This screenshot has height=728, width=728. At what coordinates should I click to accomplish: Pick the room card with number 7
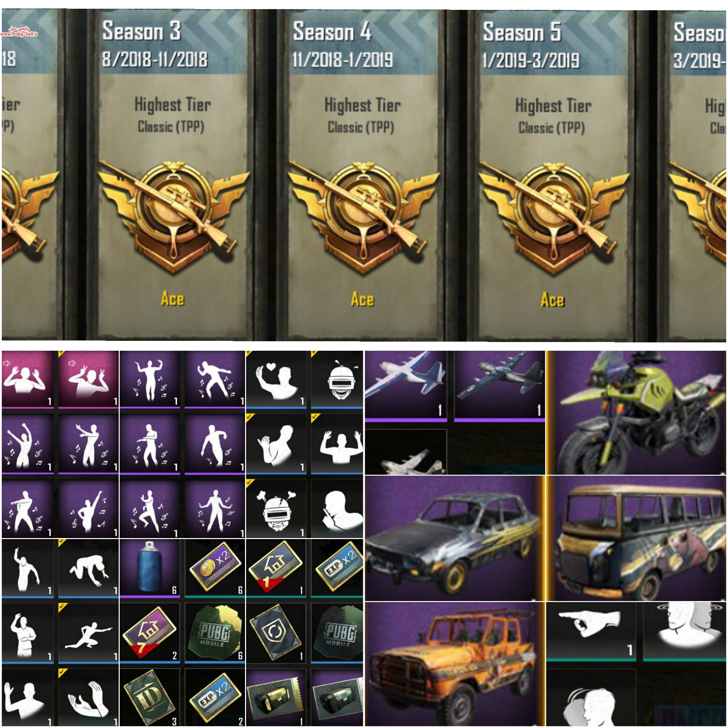149,633
